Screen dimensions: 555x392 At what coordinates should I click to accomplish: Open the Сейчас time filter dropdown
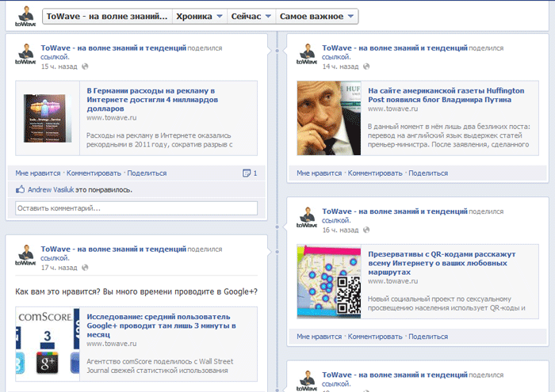coord(251,17)
